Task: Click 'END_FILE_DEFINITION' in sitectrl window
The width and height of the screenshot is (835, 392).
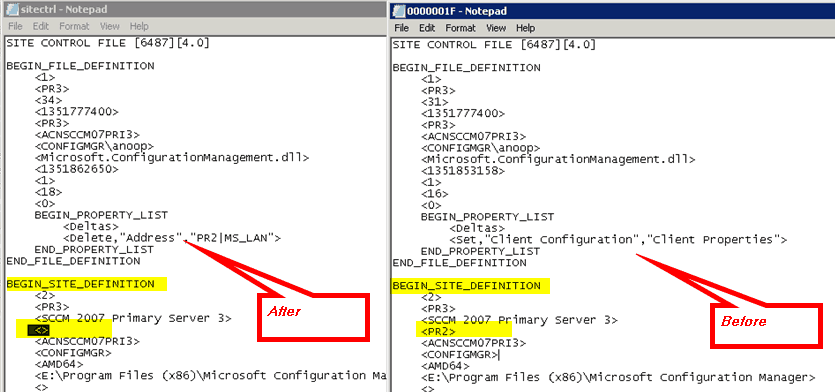Action: click(73, 261)
